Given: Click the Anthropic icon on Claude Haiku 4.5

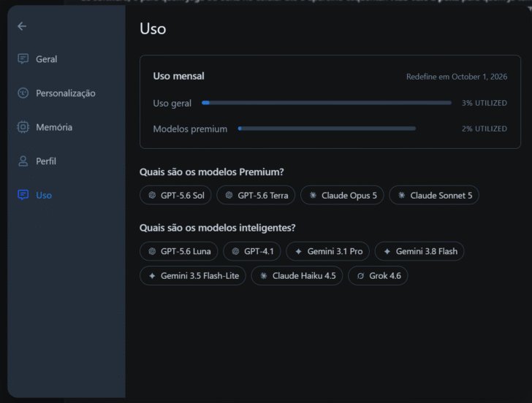Looking at the screenshot, I should [x=264, y=276].
